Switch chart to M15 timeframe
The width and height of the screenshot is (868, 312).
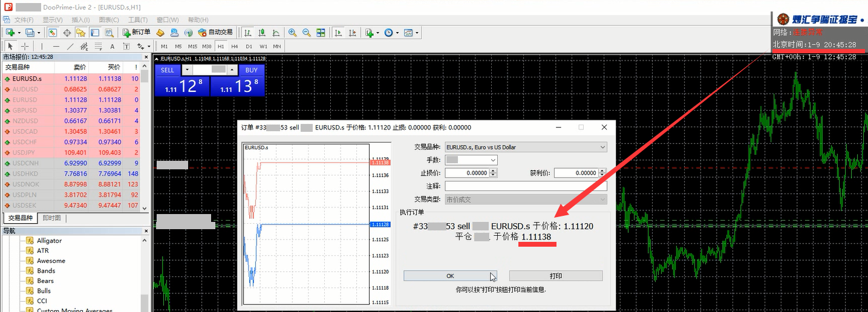point(192,47)
